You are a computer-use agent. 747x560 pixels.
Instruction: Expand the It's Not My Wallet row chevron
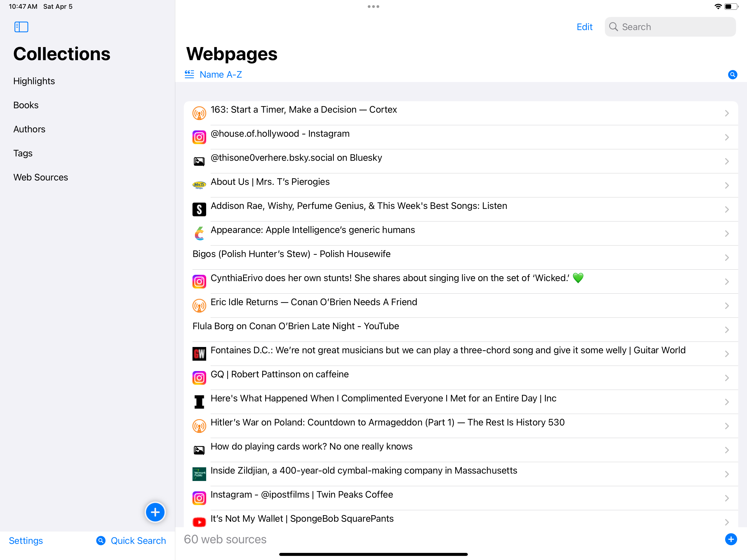point(727,522)
